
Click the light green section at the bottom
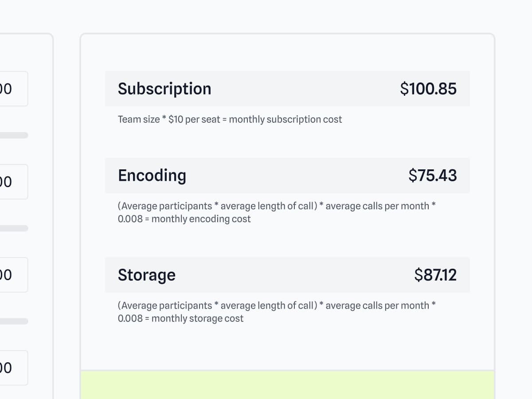click(x=287, y=385)
